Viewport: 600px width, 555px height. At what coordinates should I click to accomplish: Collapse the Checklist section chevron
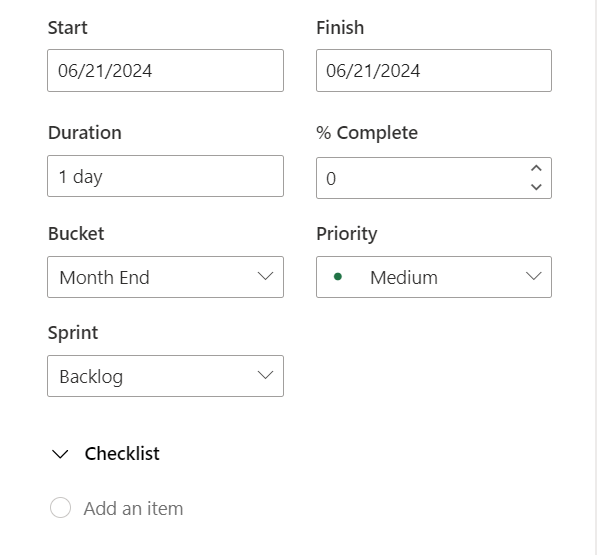pyautogui.click(x=61, y=454)
